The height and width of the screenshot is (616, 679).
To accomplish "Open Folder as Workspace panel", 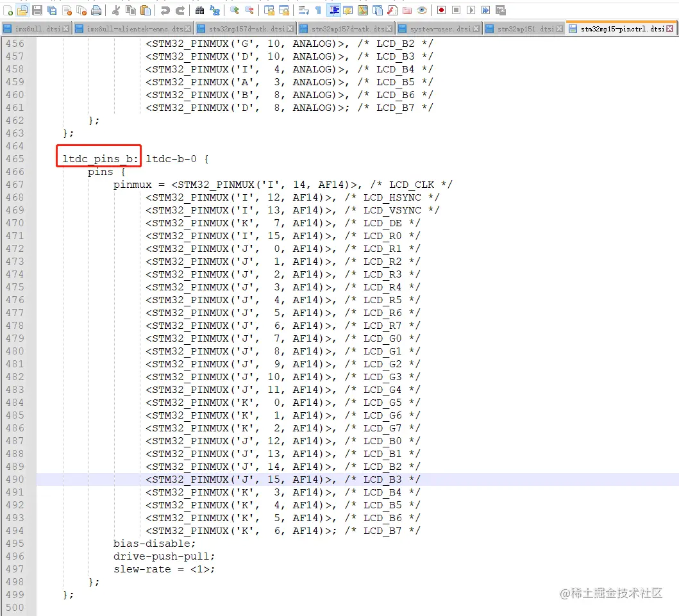I will (407, 10).
